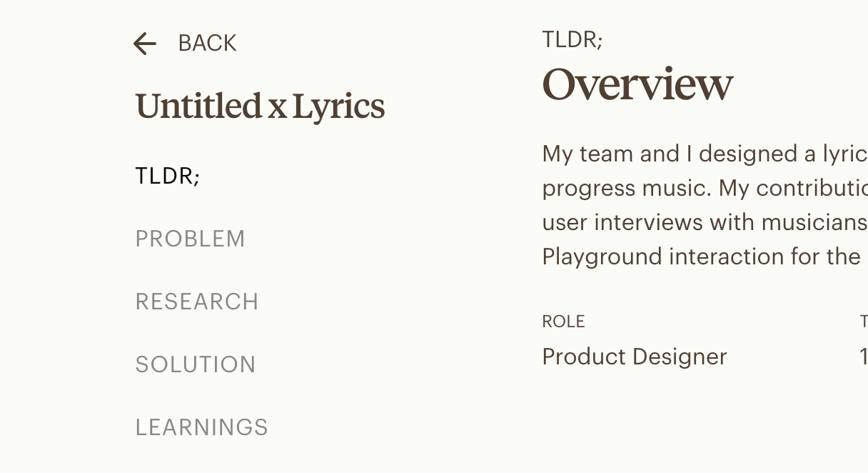Click the Untitled x Lyrics project title
Viewport: 868px width, 473px height.
point(260,107)
